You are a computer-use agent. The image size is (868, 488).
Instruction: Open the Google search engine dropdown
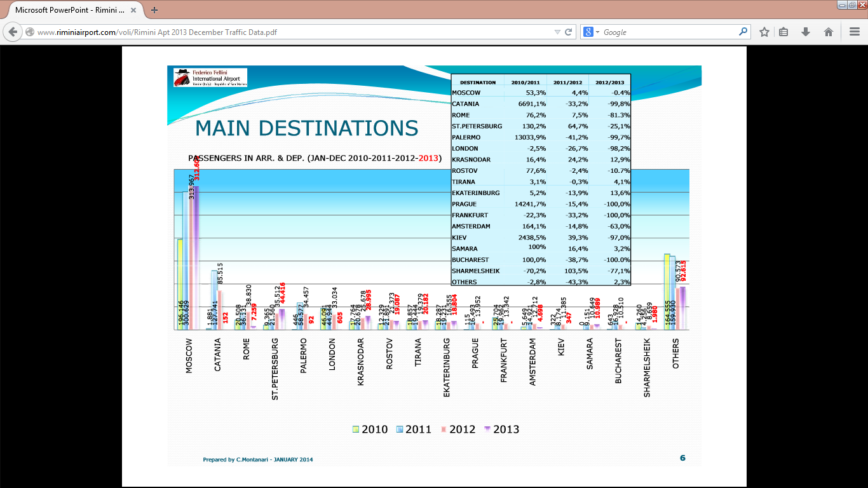(x=591, y=32)
